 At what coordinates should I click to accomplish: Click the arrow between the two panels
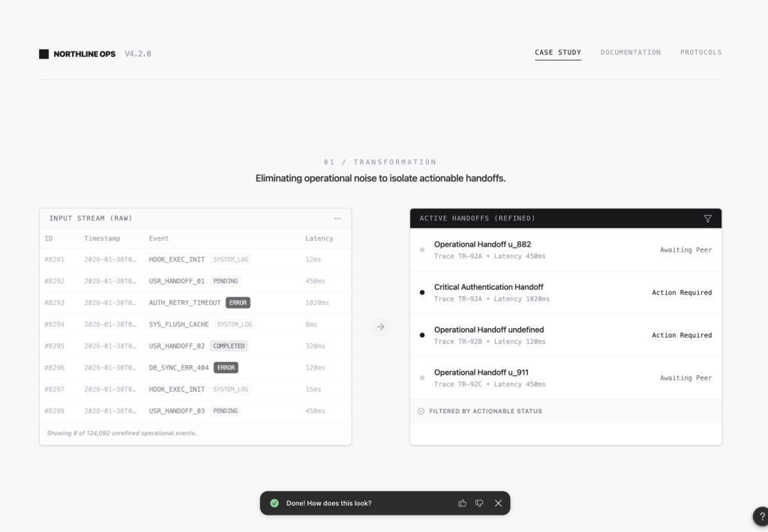click(380, 327)
